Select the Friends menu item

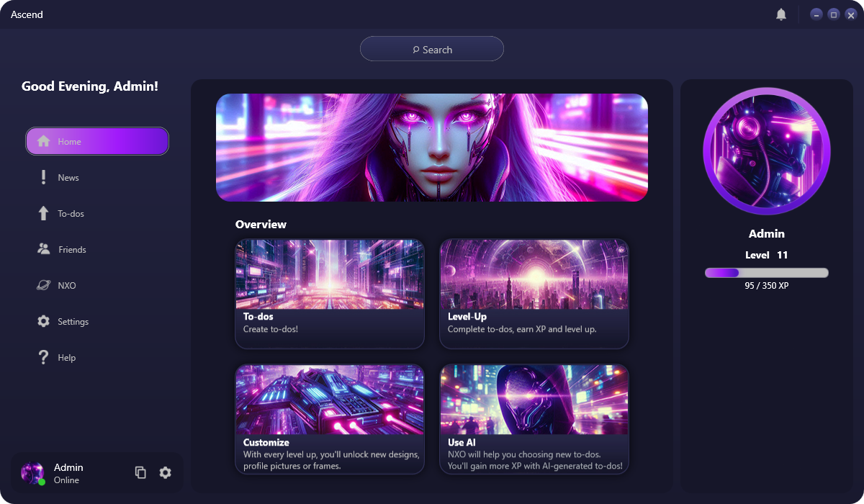[x=97, y=249]
